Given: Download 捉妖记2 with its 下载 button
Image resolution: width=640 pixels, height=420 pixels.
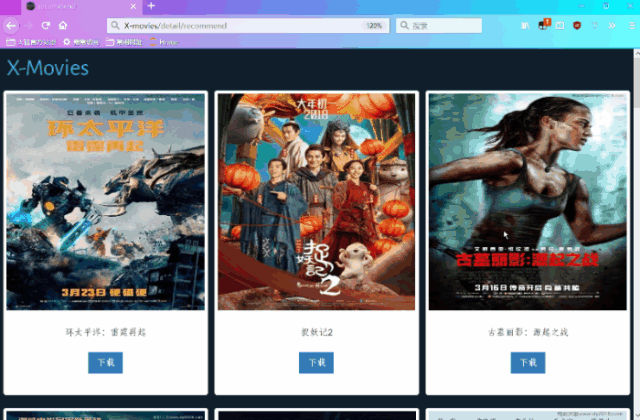Looking at the screenshot, I should click(316, 362).
